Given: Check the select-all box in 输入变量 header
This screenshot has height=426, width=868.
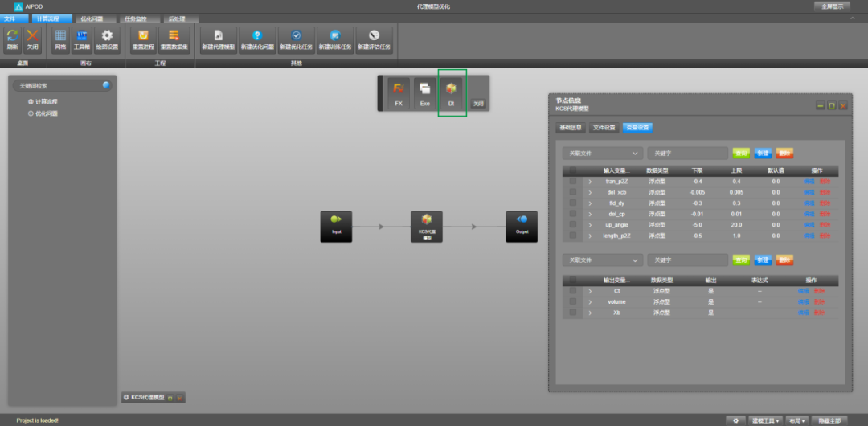Looking at the screenshot, I should point(573,170).
